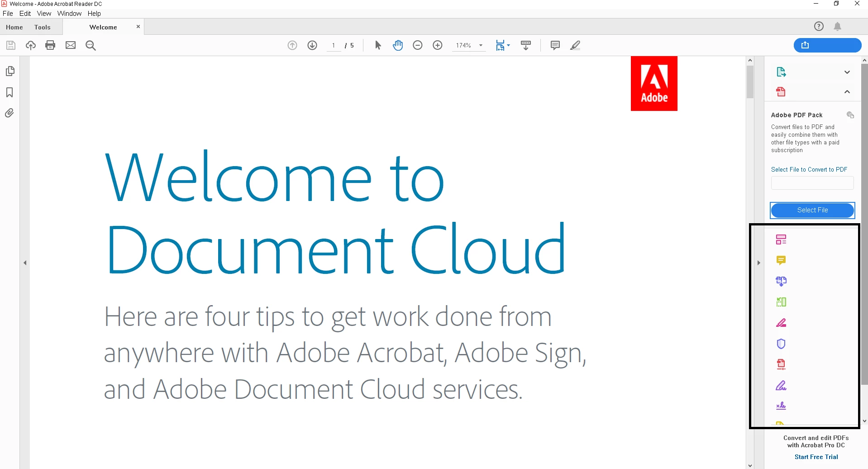Viewport: 868px width, 469px height.
Task: Click document vertical scrollbar thumb
Action: (x=750, y=82)
